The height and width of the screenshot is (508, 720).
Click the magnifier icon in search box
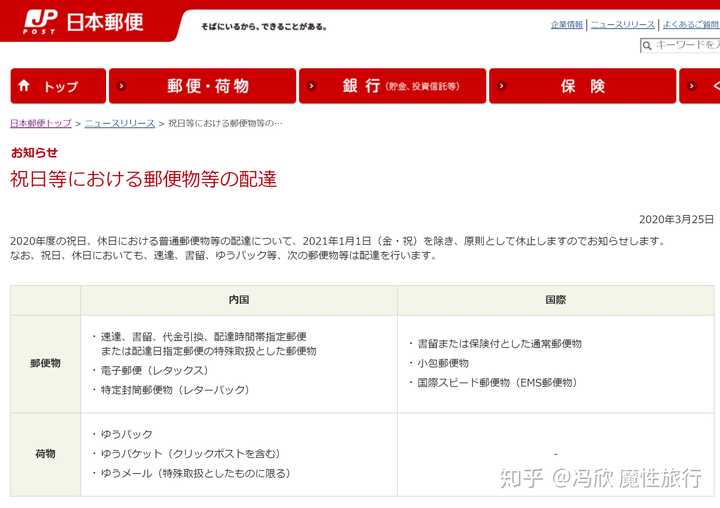(647, 45)
